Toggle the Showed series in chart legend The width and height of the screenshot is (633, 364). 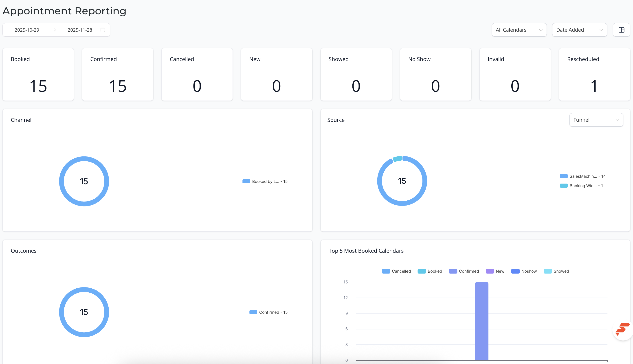pos(556,271)
